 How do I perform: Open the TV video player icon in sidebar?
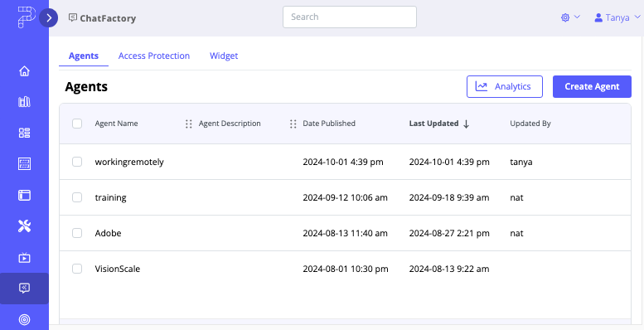pyautogui.click(x=24, y=258)
